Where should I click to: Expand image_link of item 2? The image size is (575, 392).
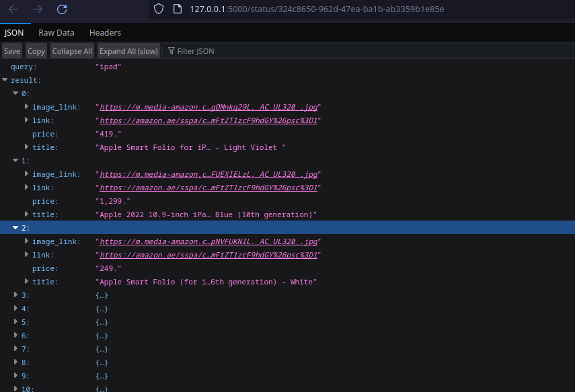[x=26, y=241]
